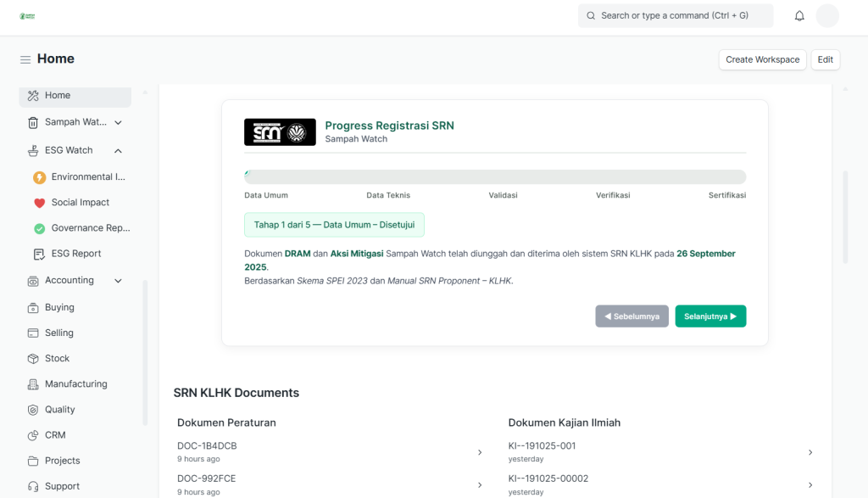Screen dimensions: 868x498
Task: Click the Manufacturing building icon
Action: pyautogui.click(x=33, y=384)
